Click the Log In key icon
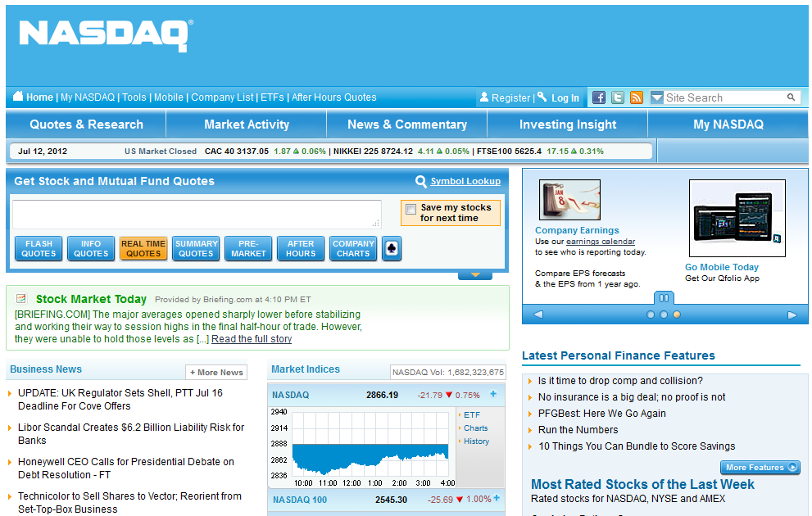The height and width of the screenshot is (516, 812). pos(542,97)
